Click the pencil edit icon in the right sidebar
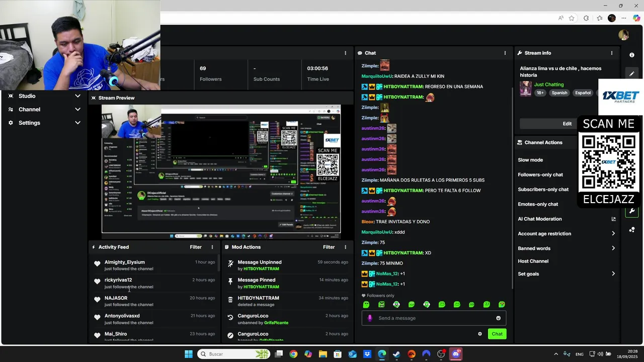This screenshot has height=362, width=644. [632, 74]
